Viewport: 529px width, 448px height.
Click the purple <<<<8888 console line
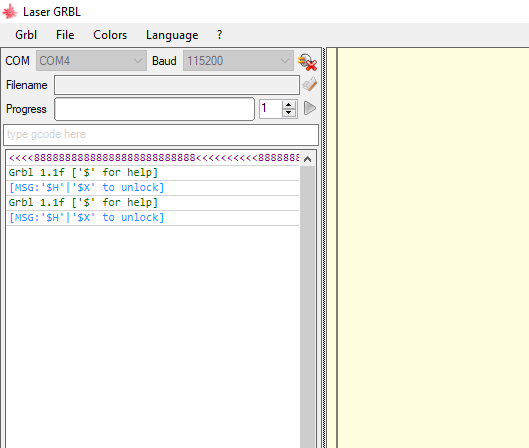(152, 158)
